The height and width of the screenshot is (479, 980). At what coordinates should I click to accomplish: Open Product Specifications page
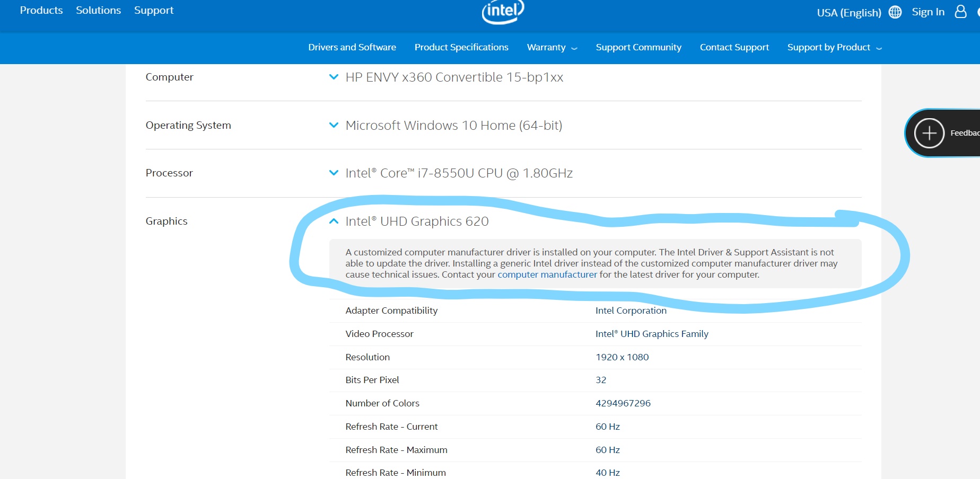click(x=461, y=47)
